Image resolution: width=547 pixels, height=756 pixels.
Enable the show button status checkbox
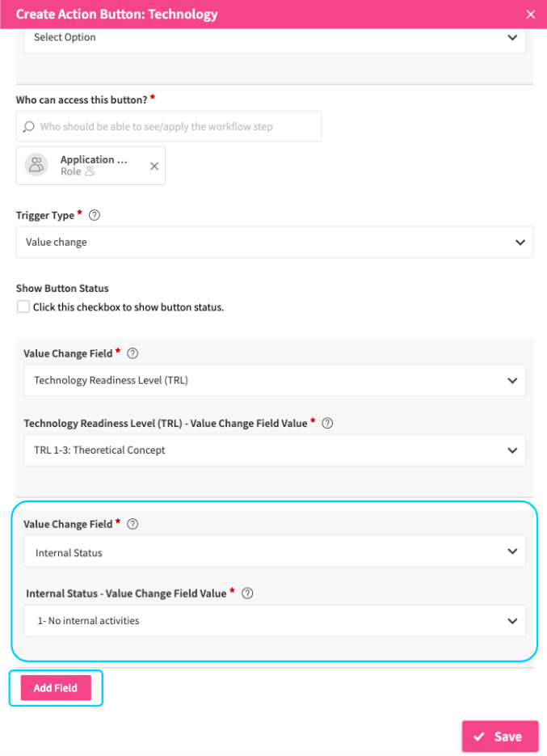coord(23,307)
